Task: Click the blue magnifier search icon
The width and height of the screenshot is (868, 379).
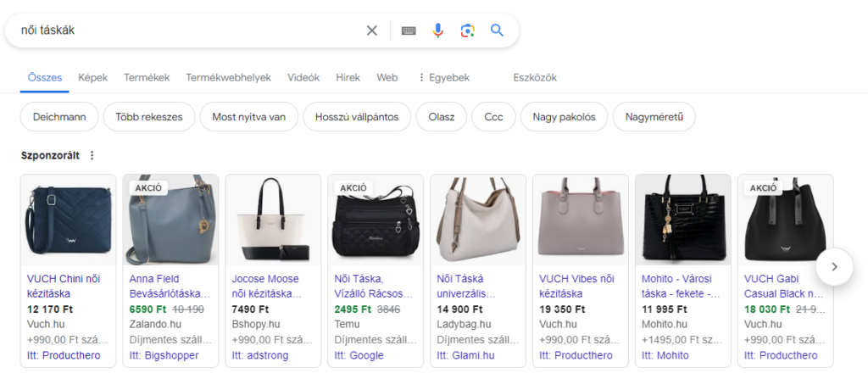Action: click(498, 31)
